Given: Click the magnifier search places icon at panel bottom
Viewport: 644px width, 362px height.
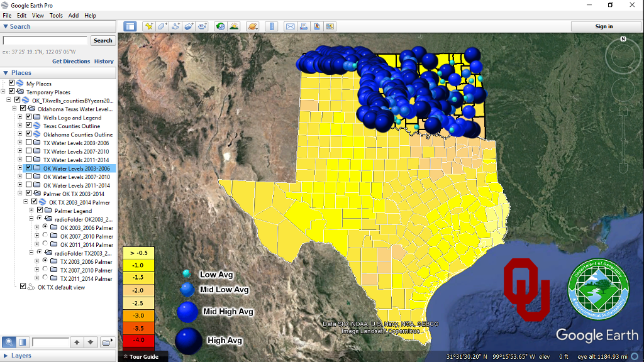Looking at the screenshot, I should (x=9, y=342).
